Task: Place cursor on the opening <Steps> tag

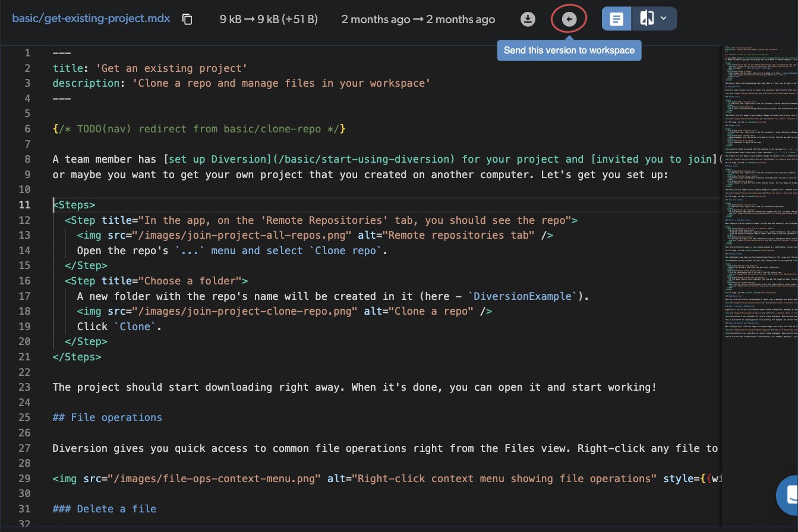Action: point(74,205)
